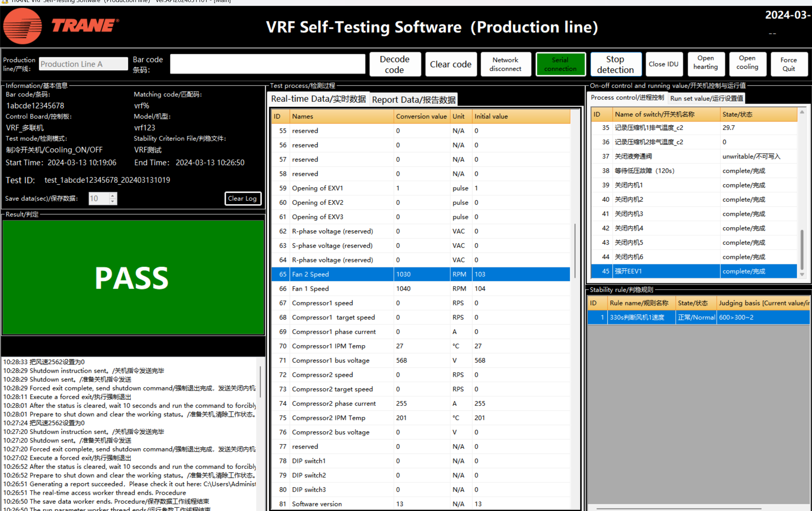Click the green PASS result panel
This screenshot has height=511, width=812.
133,278
